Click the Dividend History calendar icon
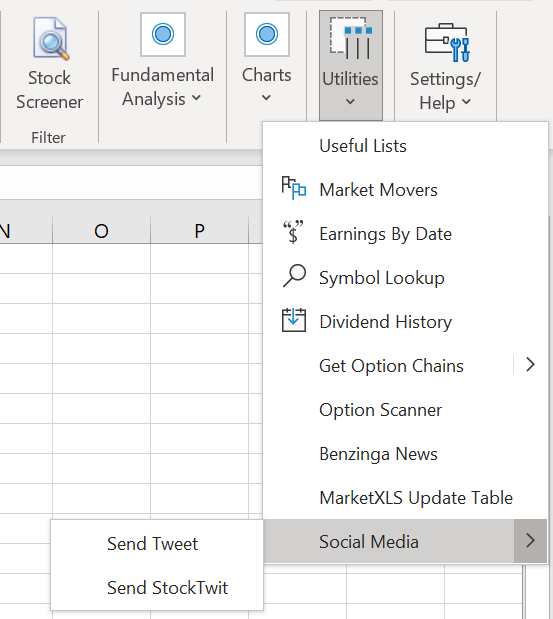 click(294, 320)
